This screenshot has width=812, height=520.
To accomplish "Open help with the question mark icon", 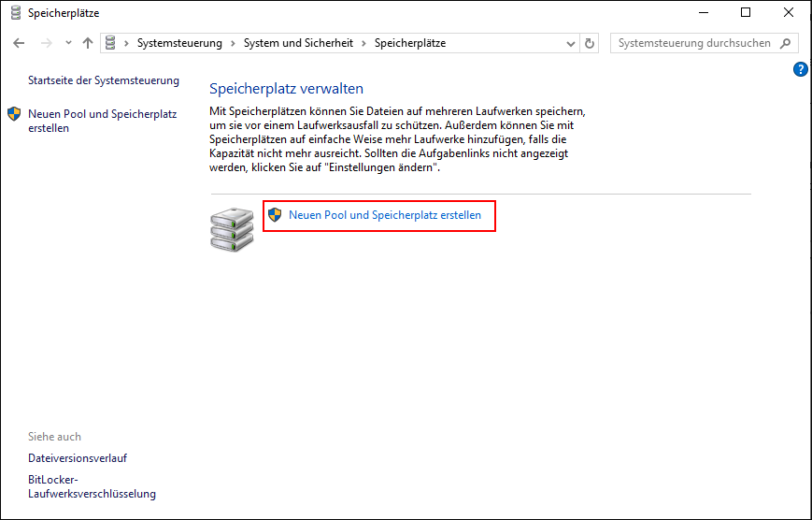I will (801, 69).
